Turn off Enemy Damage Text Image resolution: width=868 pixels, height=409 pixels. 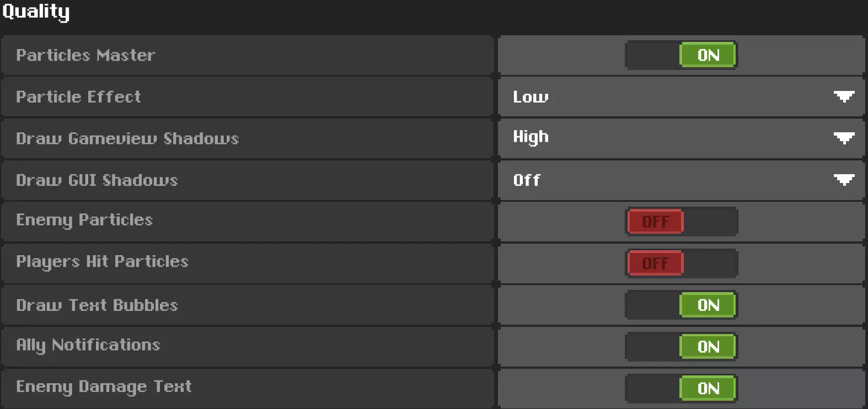(681, 388)
